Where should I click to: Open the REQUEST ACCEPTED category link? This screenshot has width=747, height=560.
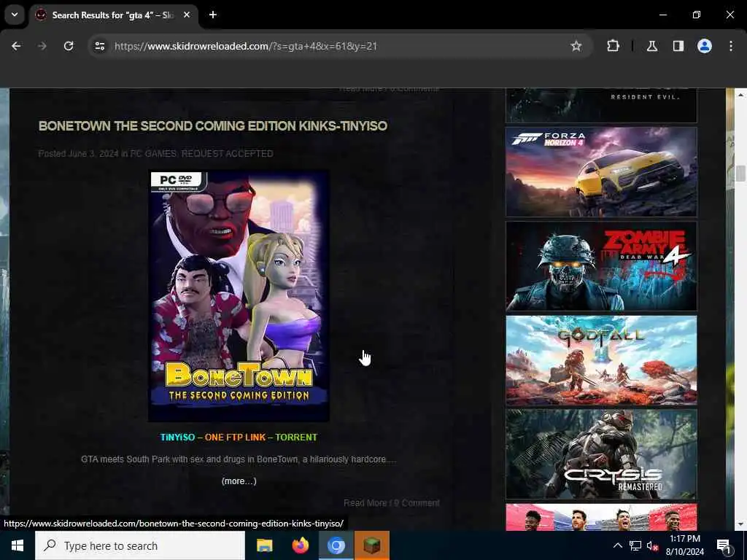[x=228, y=153]
